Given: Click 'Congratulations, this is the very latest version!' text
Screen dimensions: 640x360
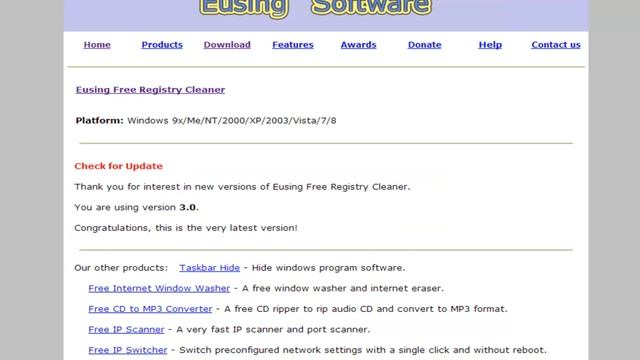Looking at the screenshot, I should [x=186, y=228].
